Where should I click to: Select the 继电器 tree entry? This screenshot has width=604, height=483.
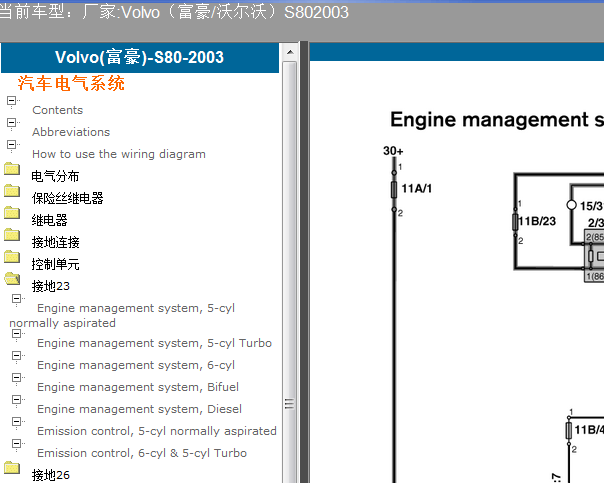click(50, 220)
